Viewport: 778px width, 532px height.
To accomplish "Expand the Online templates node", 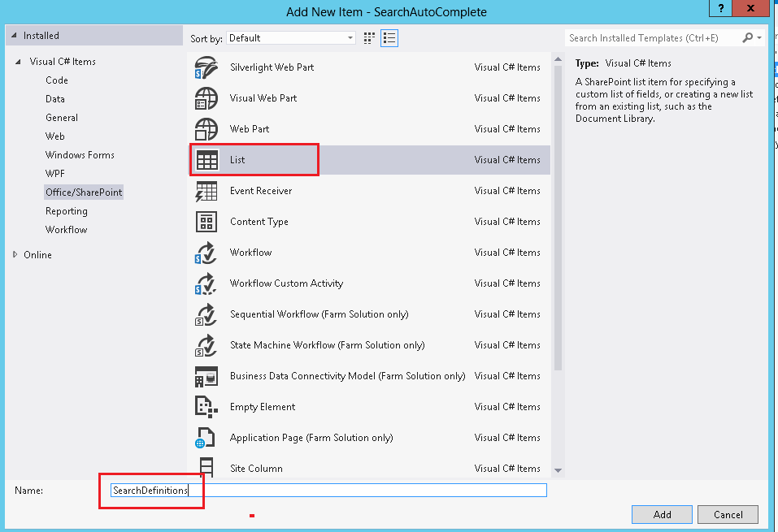I will tap(15, 254).
